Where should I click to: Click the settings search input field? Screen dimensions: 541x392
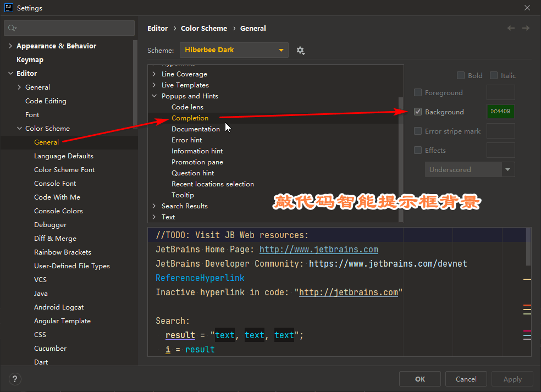(74, 28)
